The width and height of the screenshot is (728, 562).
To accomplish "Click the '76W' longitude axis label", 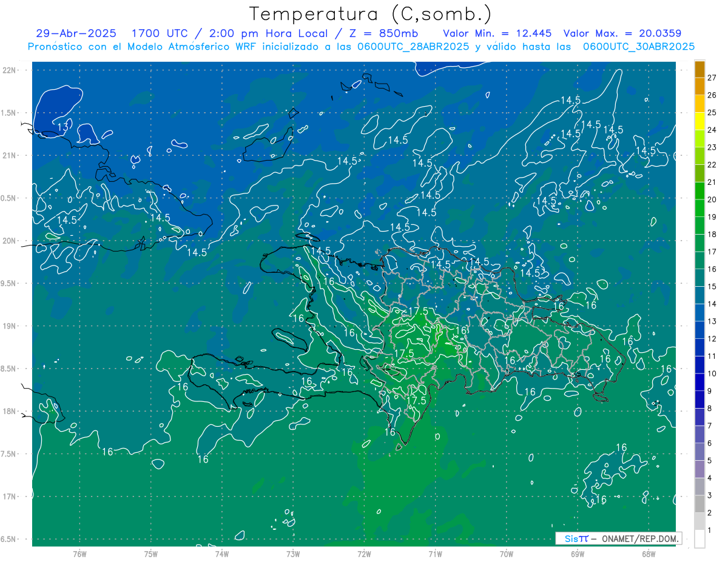I will click(x=79, y=554).
